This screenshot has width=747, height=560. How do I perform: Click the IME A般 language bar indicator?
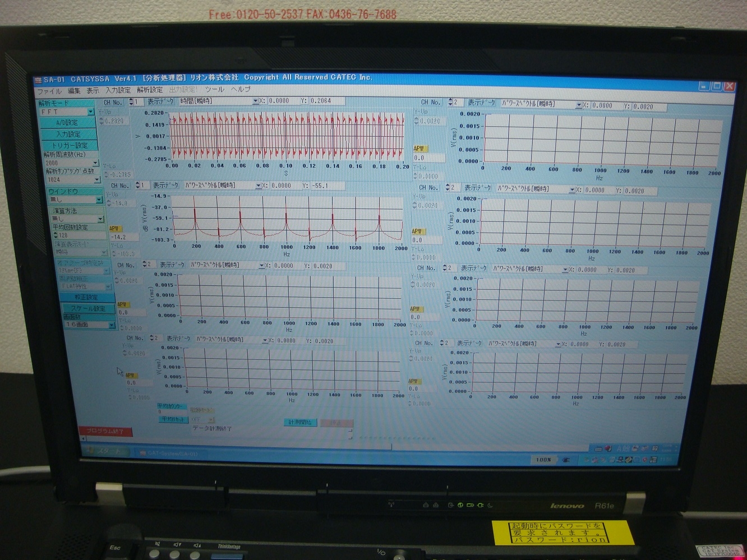(622, 448)
